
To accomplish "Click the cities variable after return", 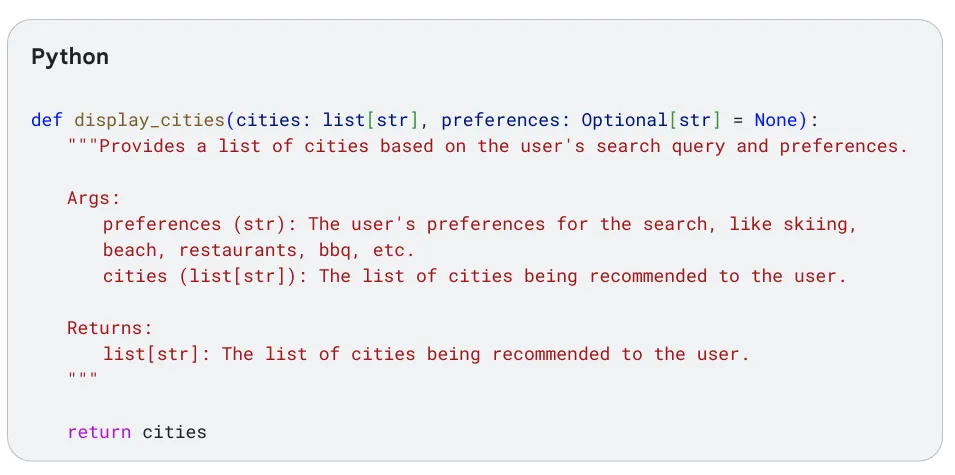I will pyautogui.click(x=175, y=432).
